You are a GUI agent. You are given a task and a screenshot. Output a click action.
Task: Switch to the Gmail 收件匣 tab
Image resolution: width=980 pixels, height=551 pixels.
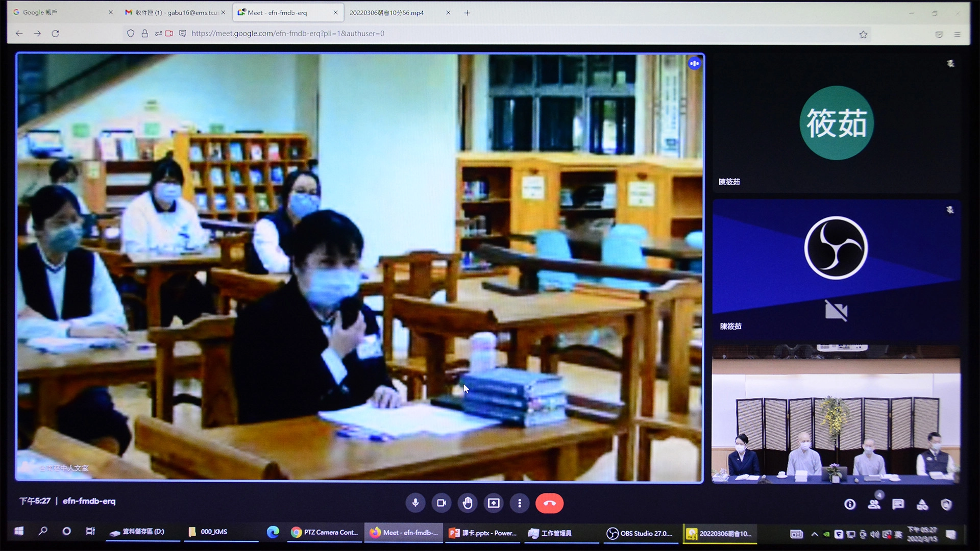tap(175, 12)
